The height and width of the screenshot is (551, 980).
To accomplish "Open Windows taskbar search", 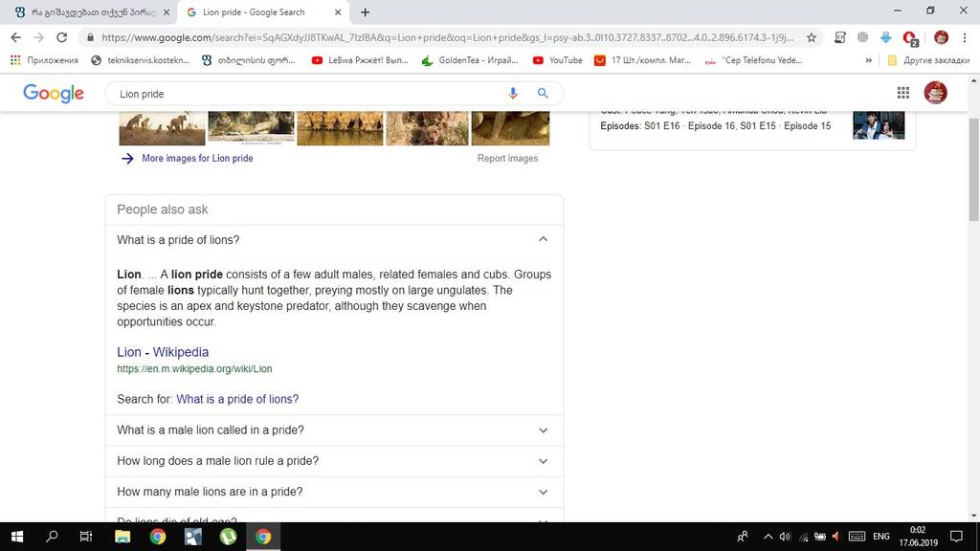I will (52, 536).
